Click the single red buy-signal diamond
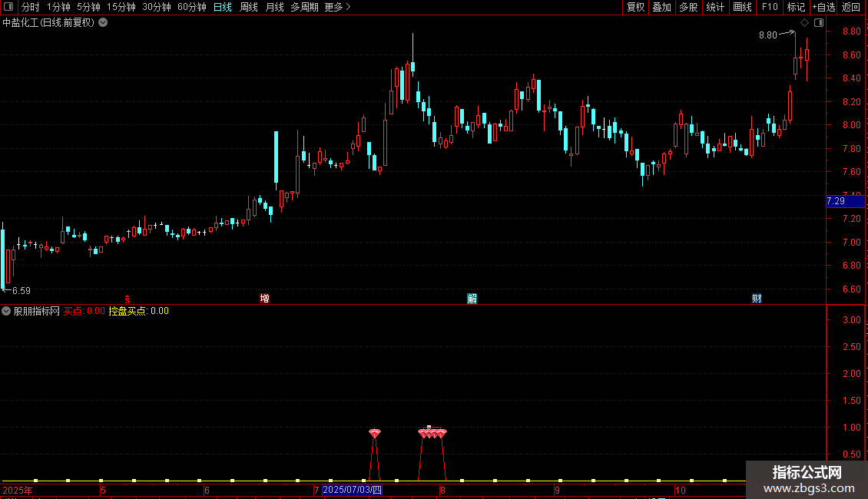This screenshot has width=868, height=499. [x=375, y=433]
